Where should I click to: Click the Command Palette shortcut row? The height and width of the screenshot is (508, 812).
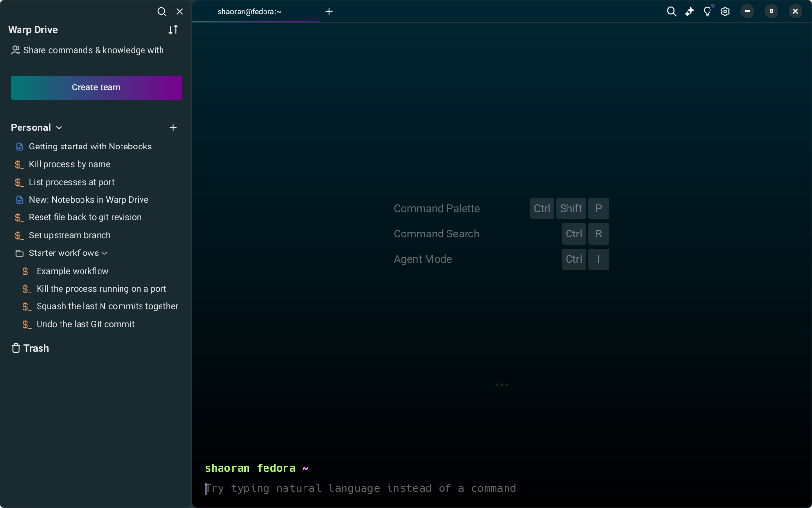coord(502,209)
